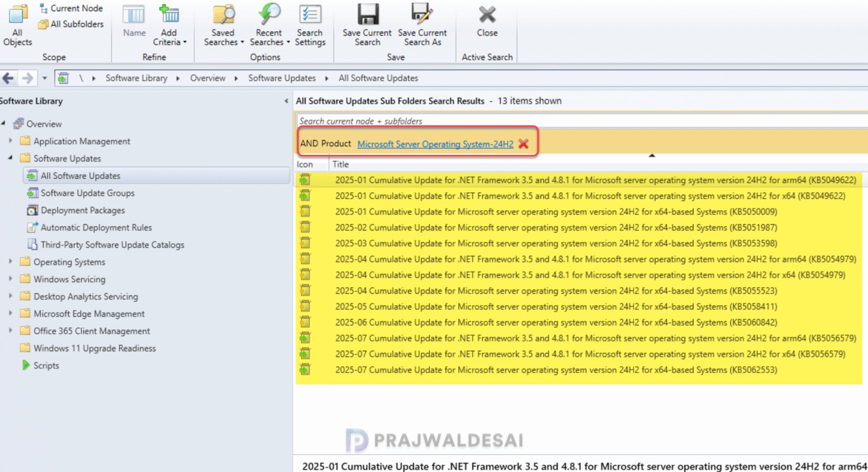This screenshot has width=868, height=472.
Task: Expand the Windows Servicing node
Action: click(10, 279)
